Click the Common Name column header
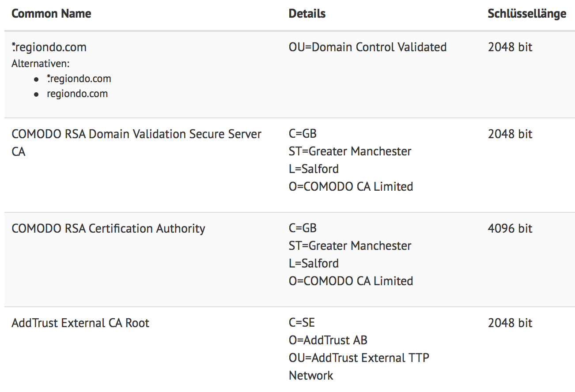 click(x=51, y=14)
